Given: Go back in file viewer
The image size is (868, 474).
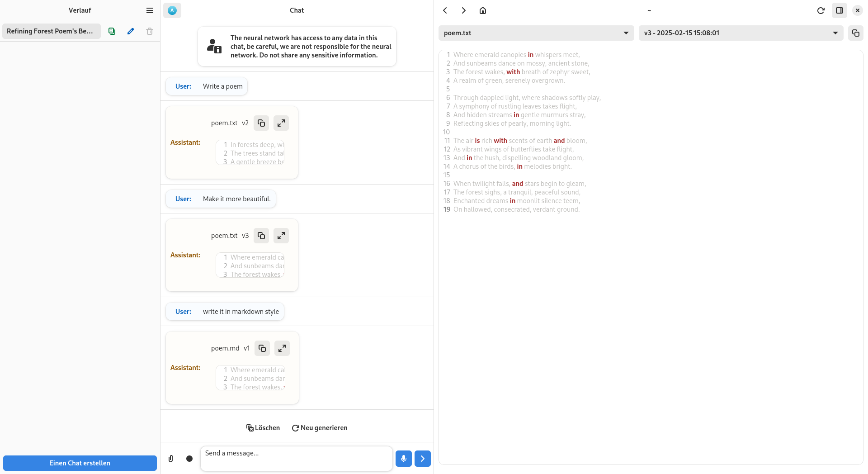Looking at the screenshot, I should coord(445,10).
